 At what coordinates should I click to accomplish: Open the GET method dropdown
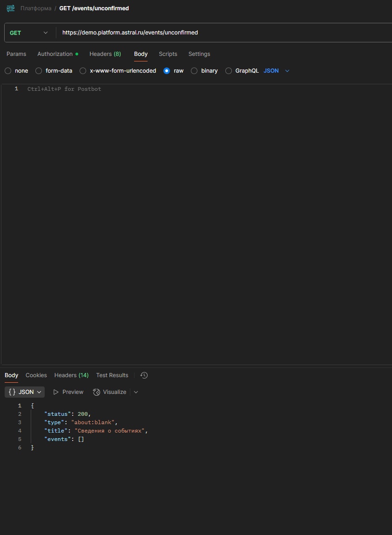[30, 33]
